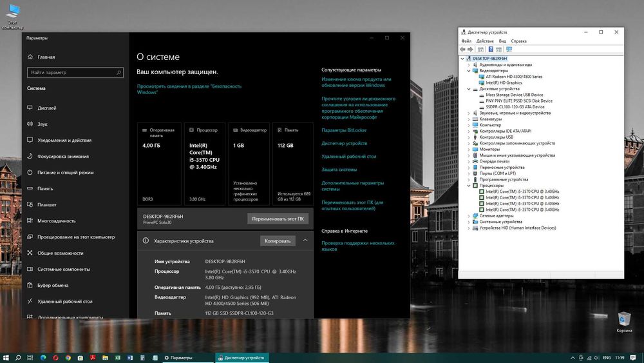Select the DESKTOP-9B2RF6H root node
The width and height of the screenshot is (644, 363).
[x=489, y=59]
